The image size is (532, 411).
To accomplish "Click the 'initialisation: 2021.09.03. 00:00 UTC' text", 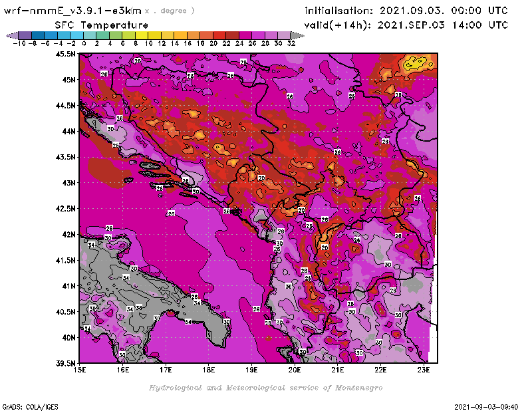I will (x=406, y=11).
